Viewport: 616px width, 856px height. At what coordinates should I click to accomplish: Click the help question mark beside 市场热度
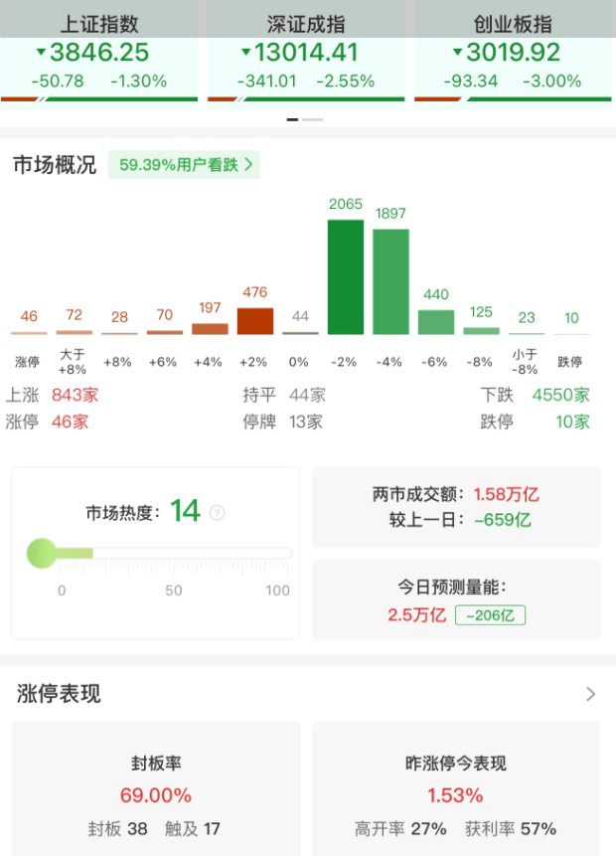pyautogui.click(x=218, y=513)
